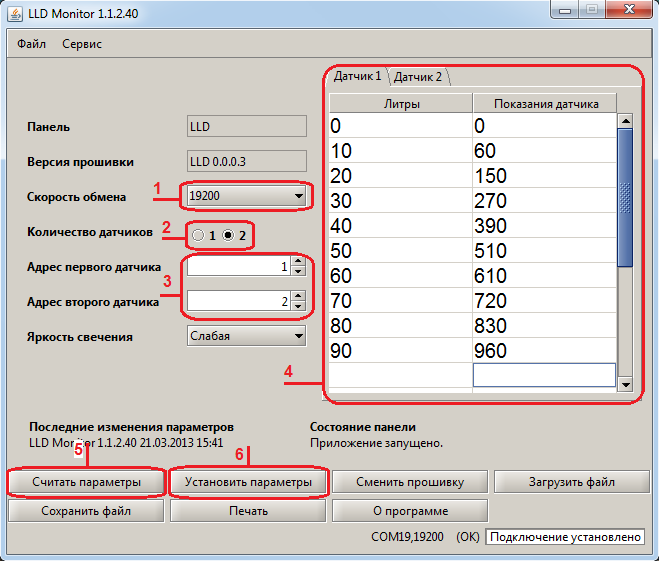Decrease the Адрес второго датчика value
Viewport: 659px width, 561px height.
pyautogui.click(x=298, y=306)
